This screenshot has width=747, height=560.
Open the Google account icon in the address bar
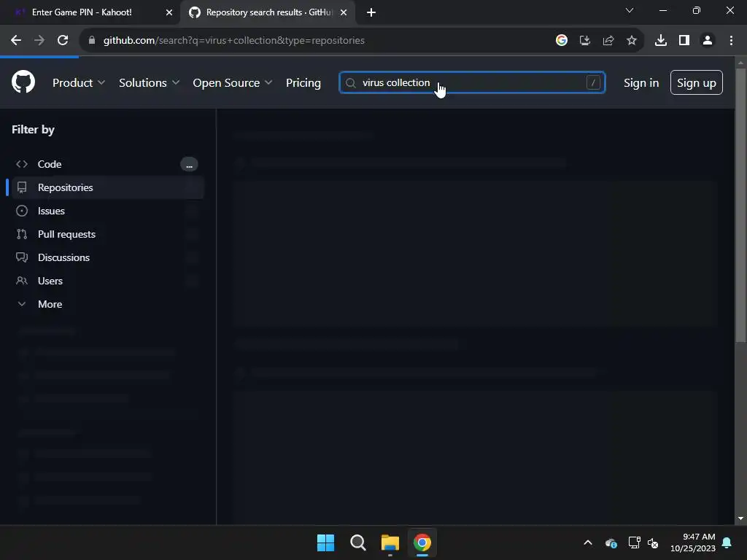(x=561, y=41)
